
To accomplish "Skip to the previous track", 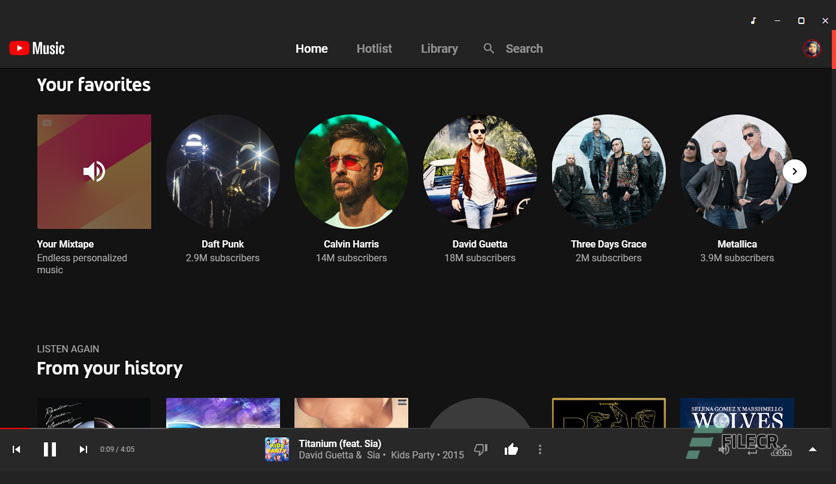I will click(17, 449).
